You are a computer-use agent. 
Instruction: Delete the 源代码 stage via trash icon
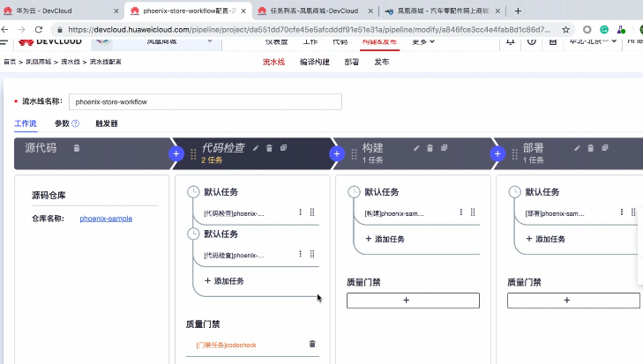pos(76,148)
